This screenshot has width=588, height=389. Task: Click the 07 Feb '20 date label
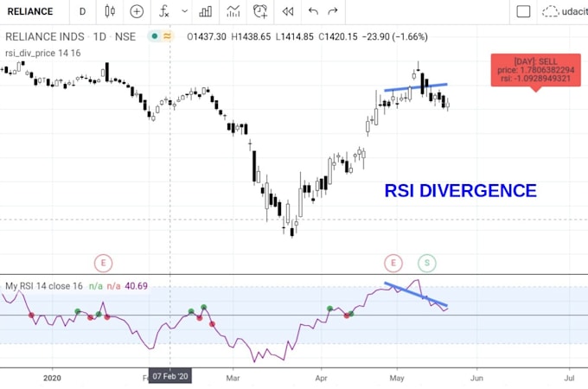click(170, 376)
